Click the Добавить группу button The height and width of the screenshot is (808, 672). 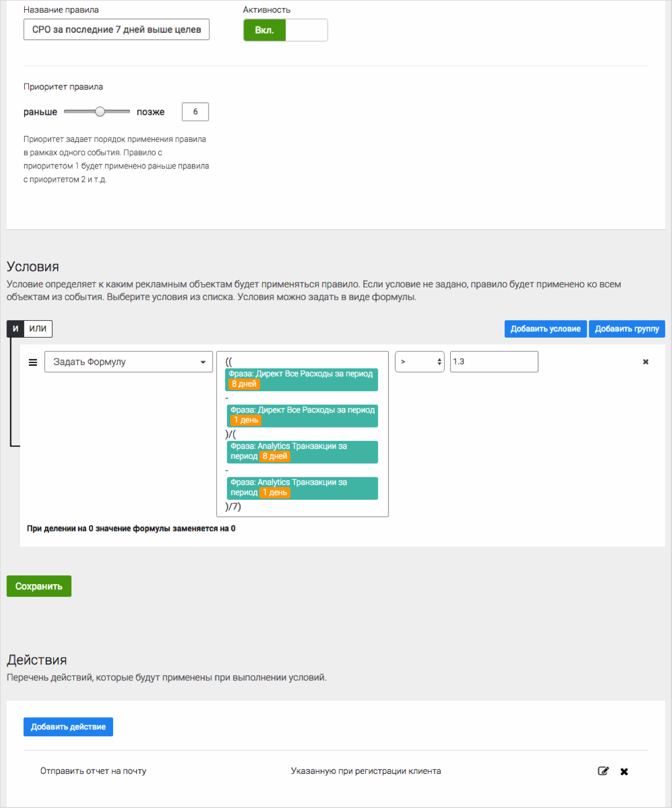point(627,328)
